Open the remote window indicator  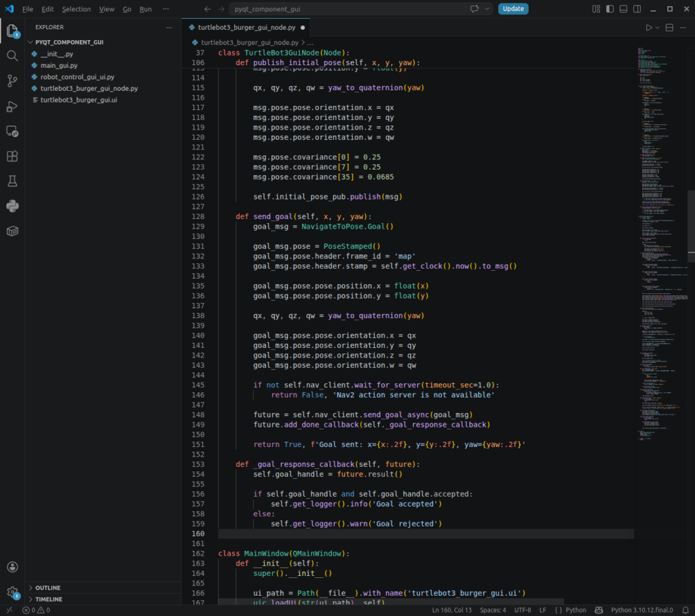[x=10, y=611]
